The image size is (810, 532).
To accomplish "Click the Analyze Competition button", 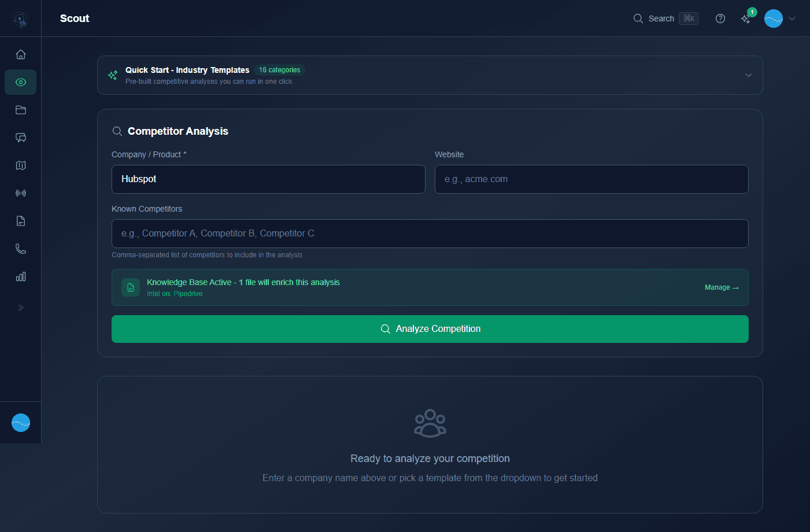I will [430, 328].
